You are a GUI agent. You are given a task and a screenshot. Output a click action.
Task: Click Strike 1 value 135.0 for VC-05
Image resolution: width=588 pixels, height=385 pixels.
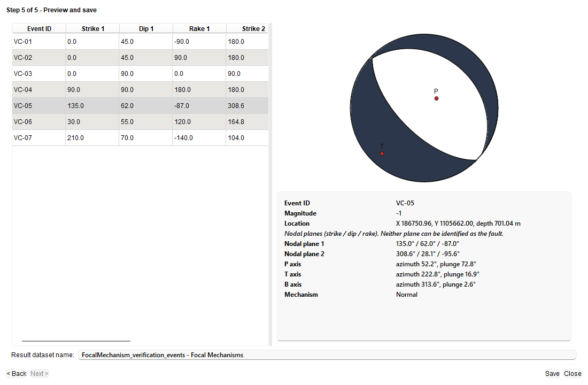75,106
